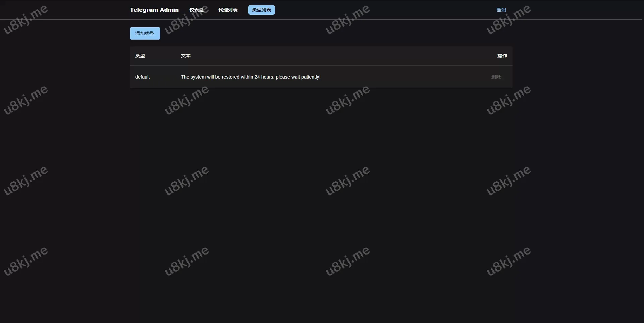Click the empty middle of the table header row
This screenshot has width=644, height=323.
coord(335,56)
